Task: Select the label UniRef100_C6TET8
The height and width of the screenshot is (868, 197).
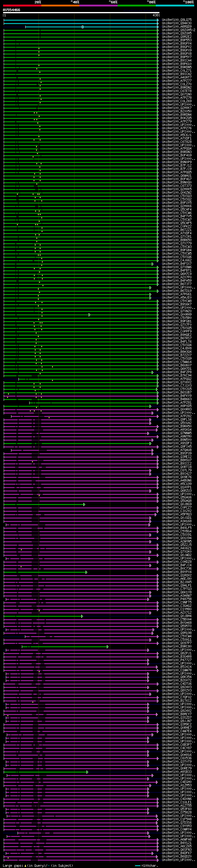Action: point(176,91)
